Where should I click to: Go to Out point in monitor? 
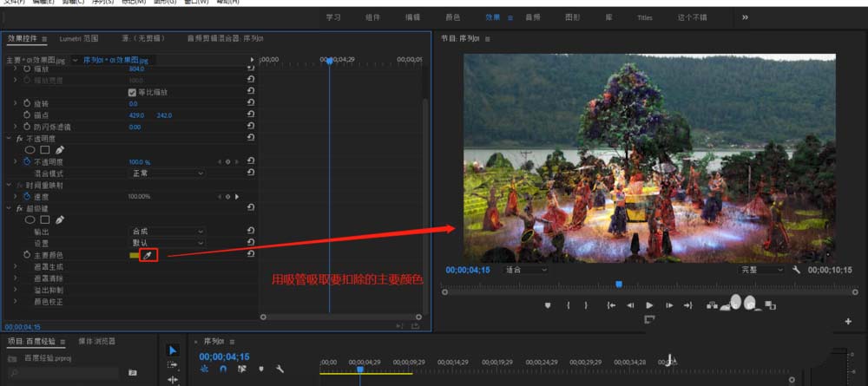point(688,305)
